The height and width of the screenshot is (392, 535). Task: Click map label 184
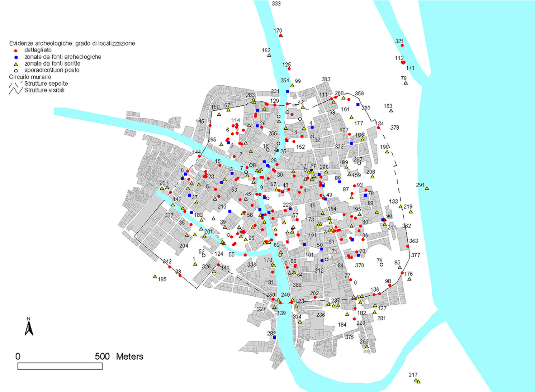(x=342, y=325)
